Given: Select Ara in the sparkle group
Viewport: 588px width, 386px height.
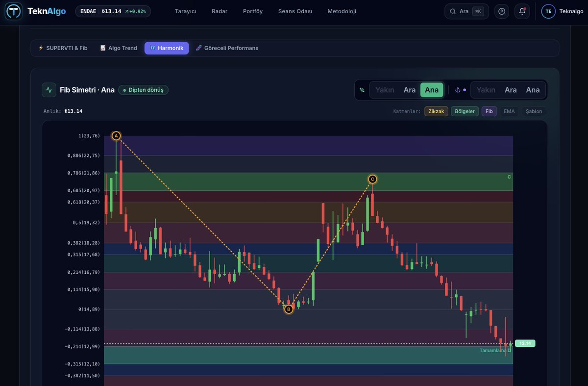Looking at the screenshot, I should 410,90.
